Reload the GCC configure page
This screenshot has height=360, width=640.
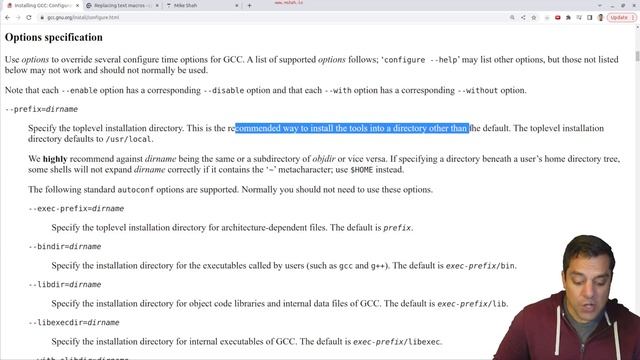tap(29, 18)
